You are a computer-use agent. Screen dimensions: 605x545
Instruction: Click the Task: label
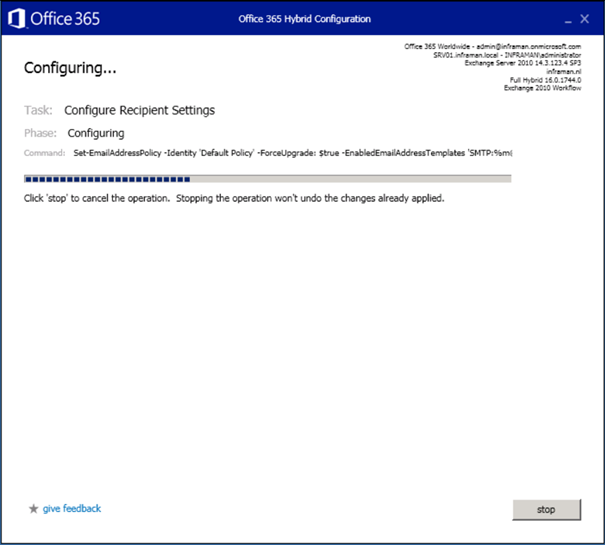point(39,110)
